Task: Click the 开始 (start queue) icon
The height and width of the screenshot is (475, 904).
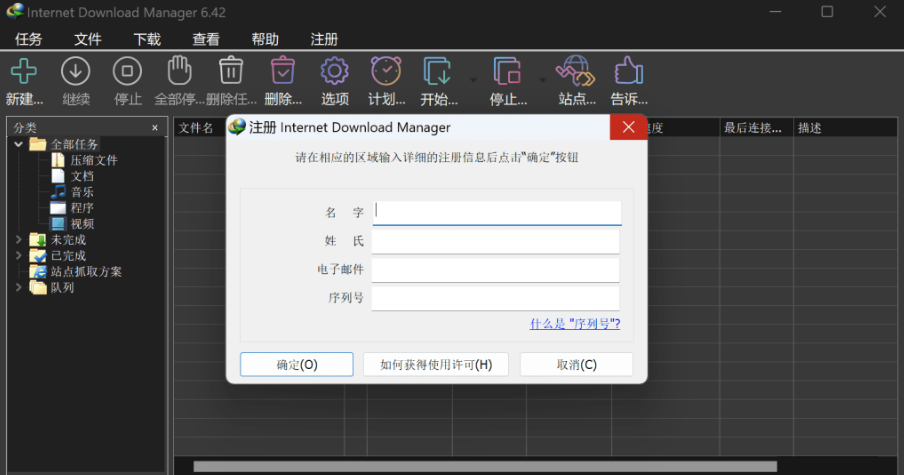Action: tap(438, 71)
